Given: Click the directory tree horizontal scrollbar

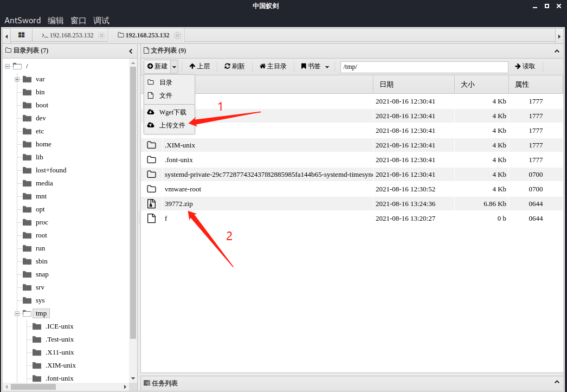Looking at the screenshot, I should click(33, 387).
